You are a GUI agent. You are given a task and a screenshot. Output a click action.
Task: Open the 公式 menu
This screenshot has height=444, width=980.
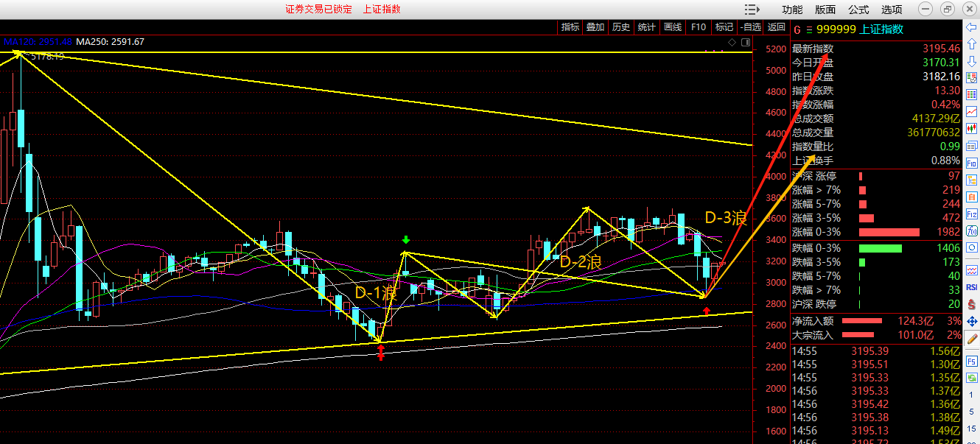(x=858, y=10)
